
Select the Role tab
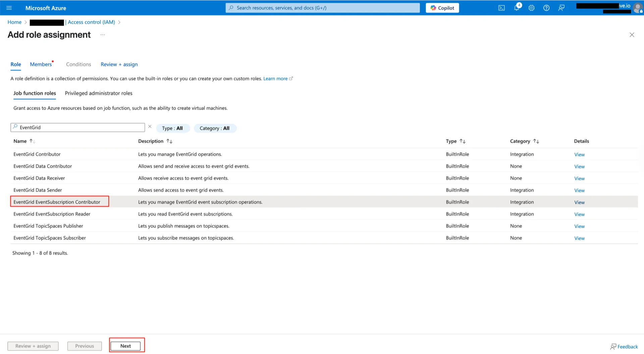tap(16, 64)
